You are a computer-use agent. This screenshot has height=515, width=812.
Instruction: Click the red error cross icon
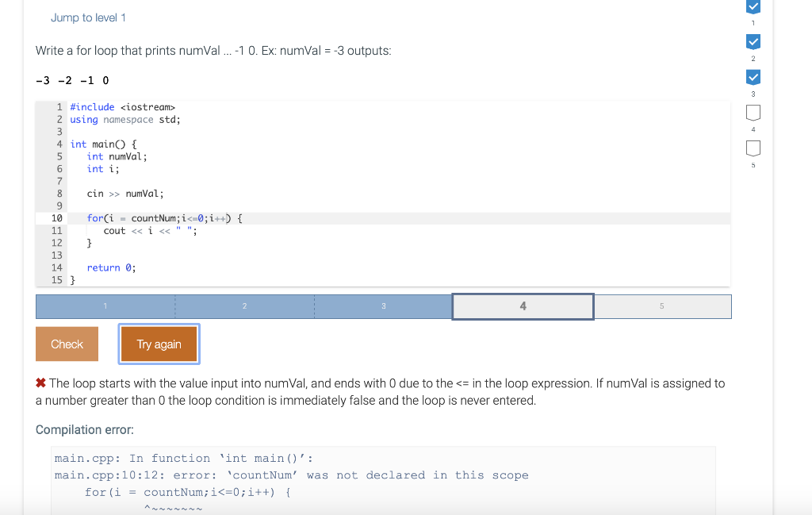pos(40,382)
